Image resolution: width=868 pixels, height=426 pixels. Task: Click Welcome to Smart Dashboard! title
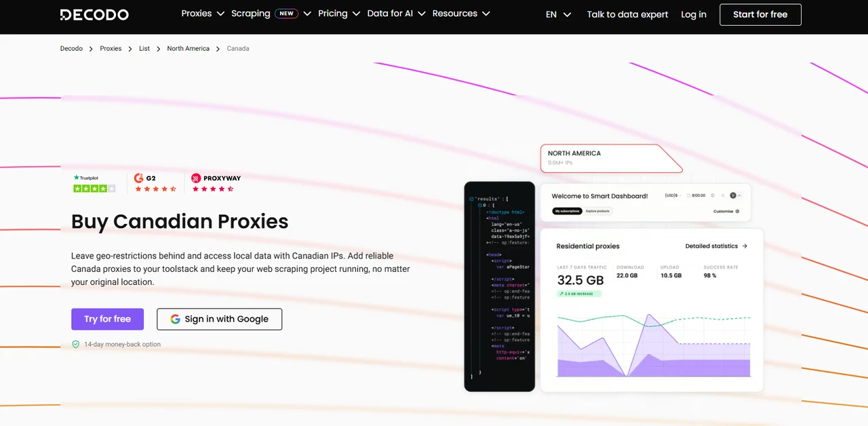click(599, 196)
